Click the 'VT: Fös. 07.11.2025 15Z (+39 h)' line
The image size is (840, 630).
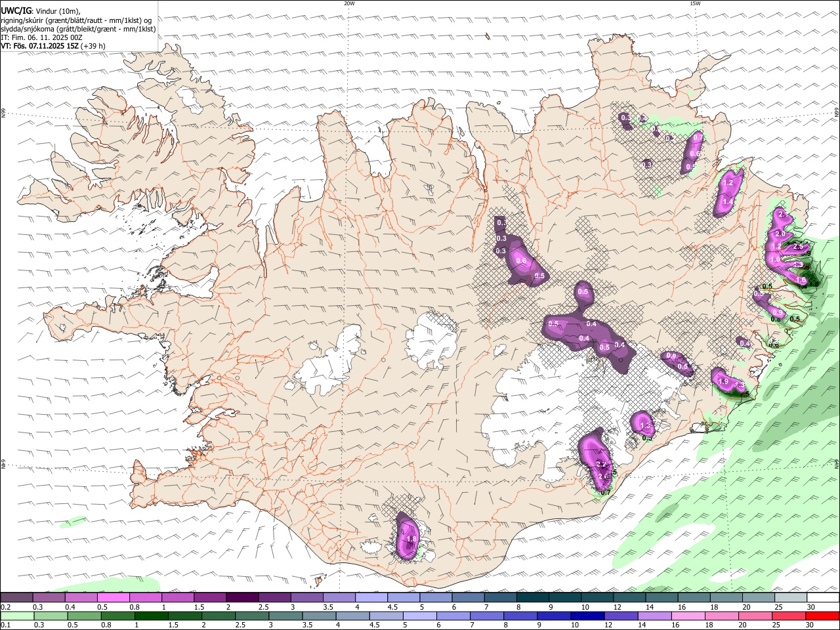click(x=53, y=46)
